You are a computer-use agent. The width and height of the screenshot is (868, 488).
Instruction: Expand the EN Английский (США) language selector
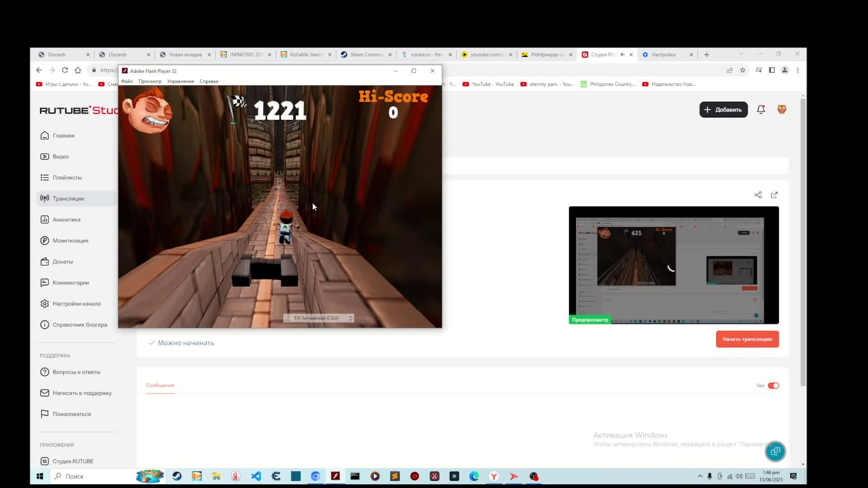tap(319, 318)
